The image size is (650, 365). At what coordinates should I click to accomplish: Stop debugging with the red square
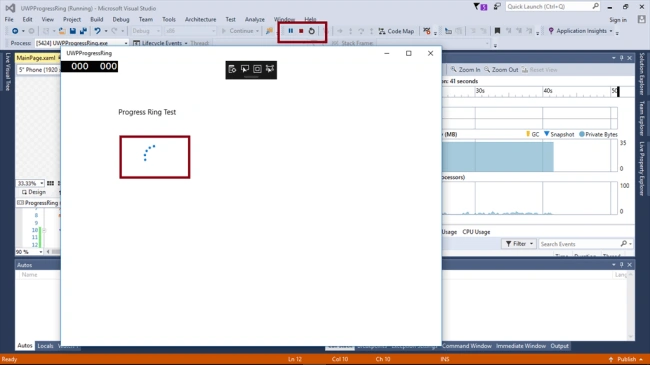click(x=301, y=31)
